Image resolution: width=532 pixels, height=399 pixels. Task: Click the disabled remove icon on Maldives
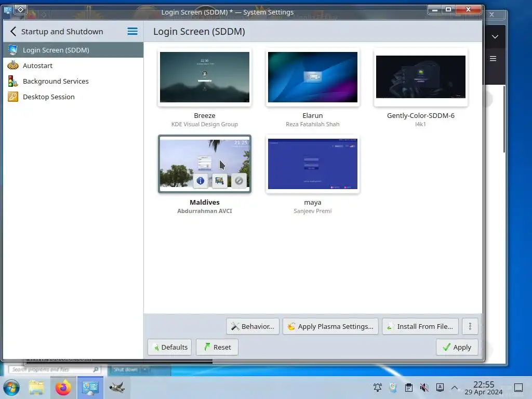pyautogui.click(x=239, y=180)
